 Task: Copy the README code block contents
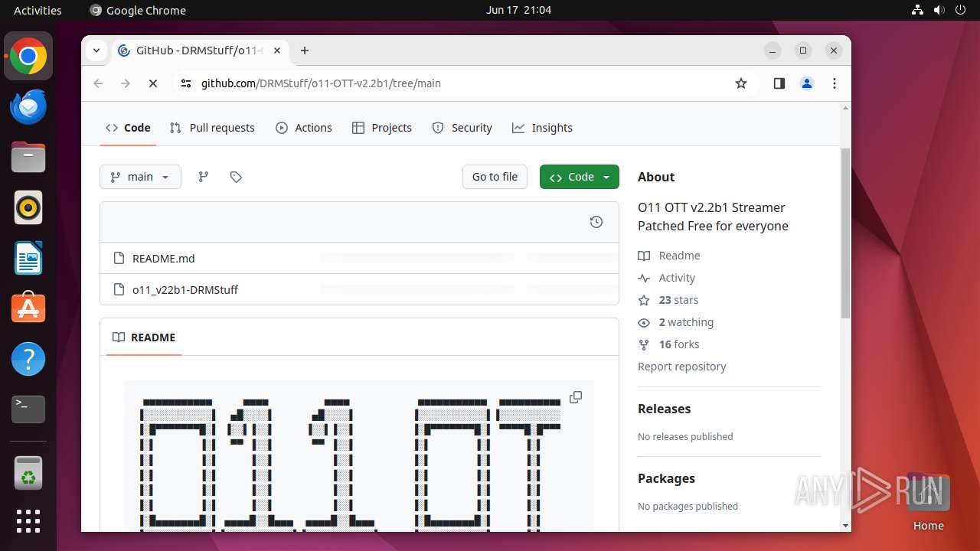[576, 397]
